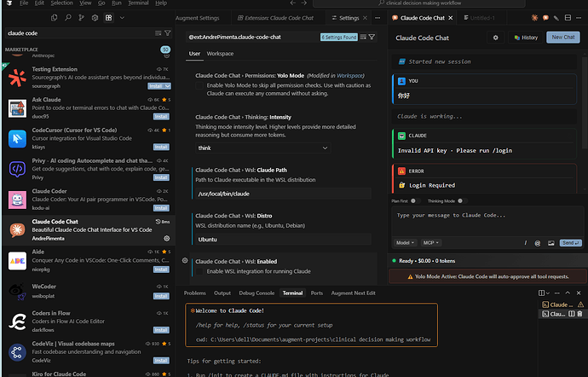Go back with the navigation arrow
588x377 pixels.
coord(293,3)
